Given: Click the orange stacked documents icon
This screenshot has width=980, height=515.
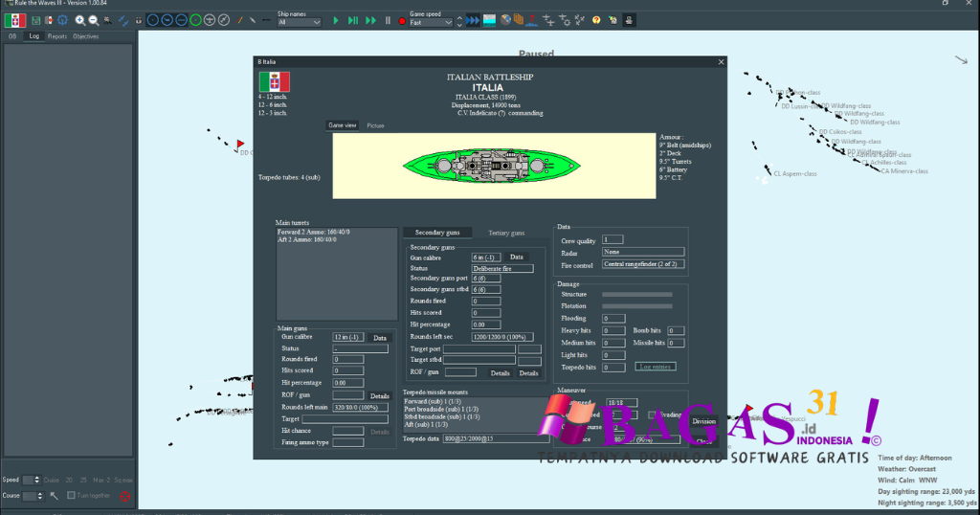Looking at the screenshot, I should (519, 19).
